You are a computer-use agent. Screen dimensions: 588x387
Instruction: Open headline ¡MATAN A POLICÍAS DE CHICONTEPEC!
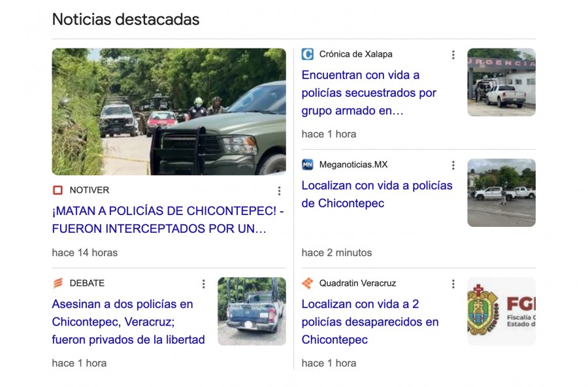[168, 220]
